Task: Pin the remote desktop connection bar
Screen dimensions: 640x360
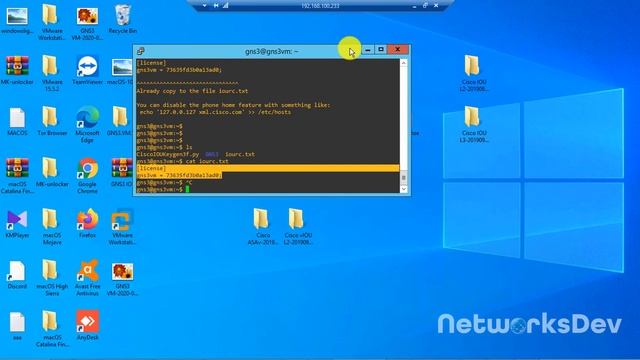Action: [216, 6]
